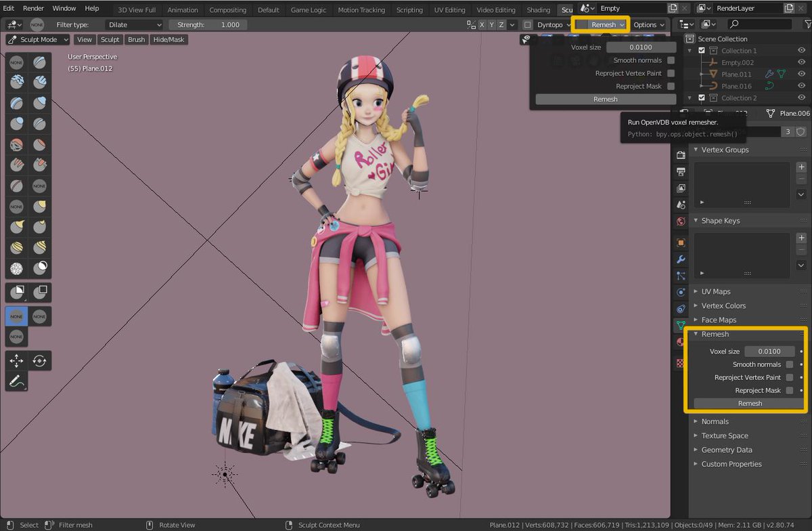Add a new shape key
812x531 pixels.
[x=801, y=238]
